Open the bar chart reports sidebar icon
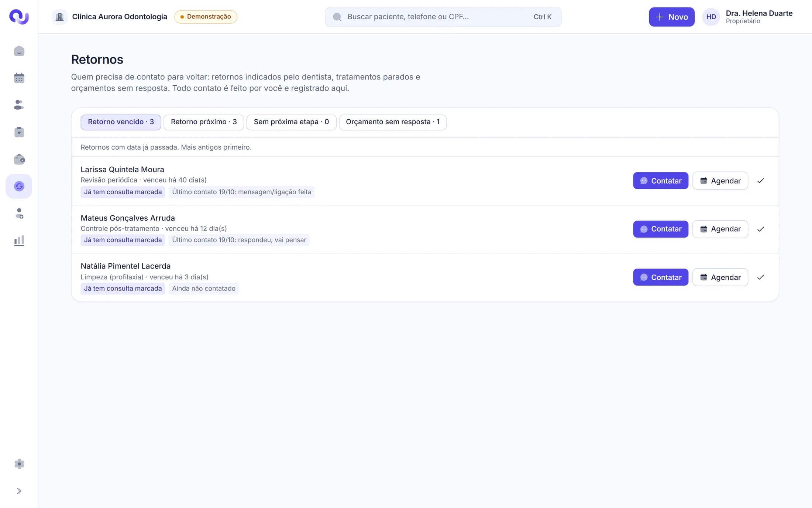The image size is (812, 508). (x=19, y=241)
